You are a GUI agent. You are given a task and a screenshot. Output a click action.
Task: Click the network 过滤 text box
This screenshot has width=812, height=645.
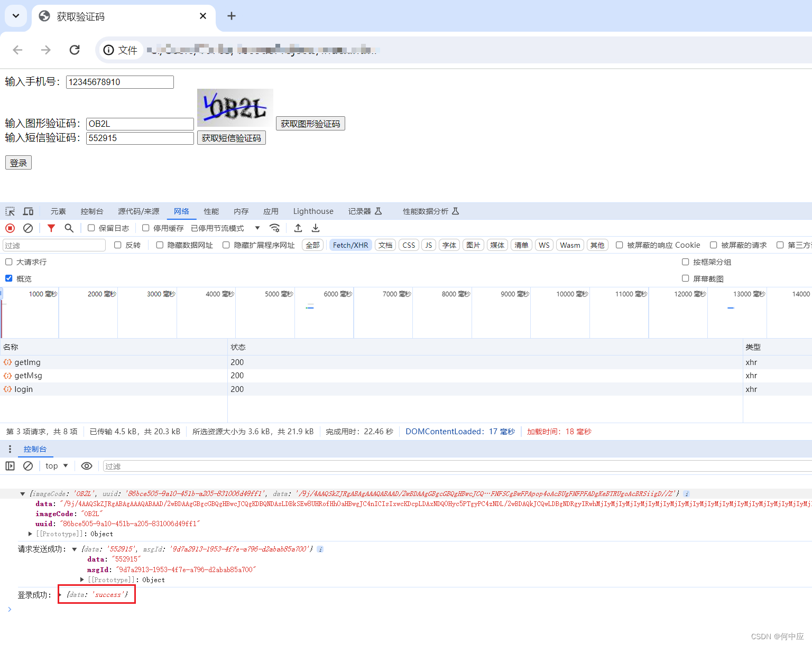tap(54, 245)
